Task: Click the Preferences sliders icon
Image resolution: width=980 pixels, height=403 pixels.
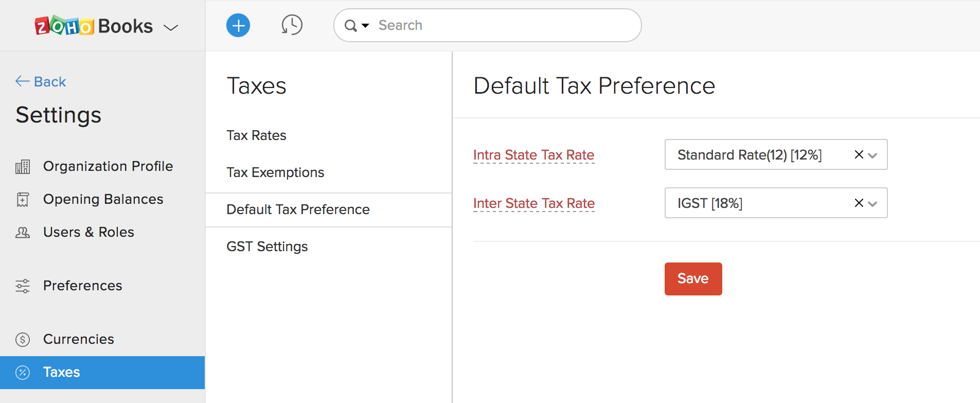Action: [23, 286]
